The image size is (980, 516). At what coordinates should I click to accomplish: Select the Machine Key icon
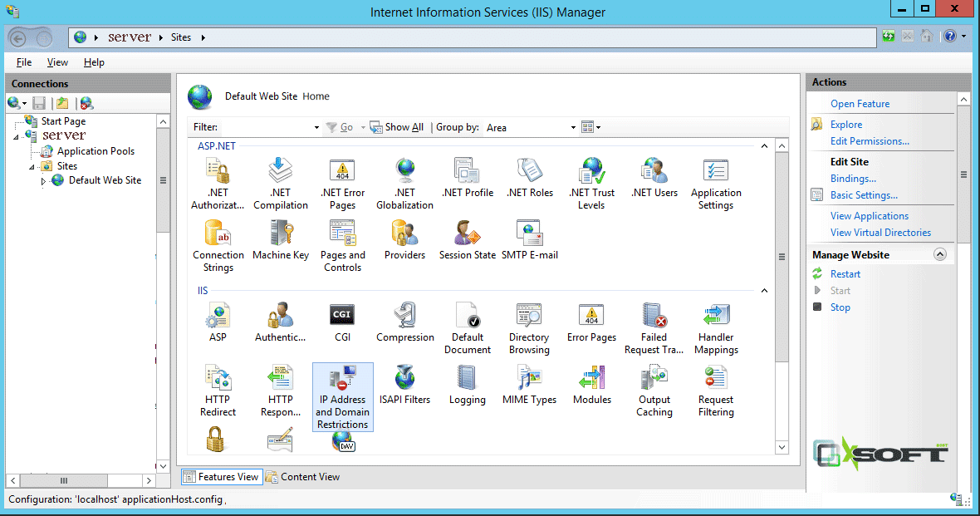coord(281,241)
